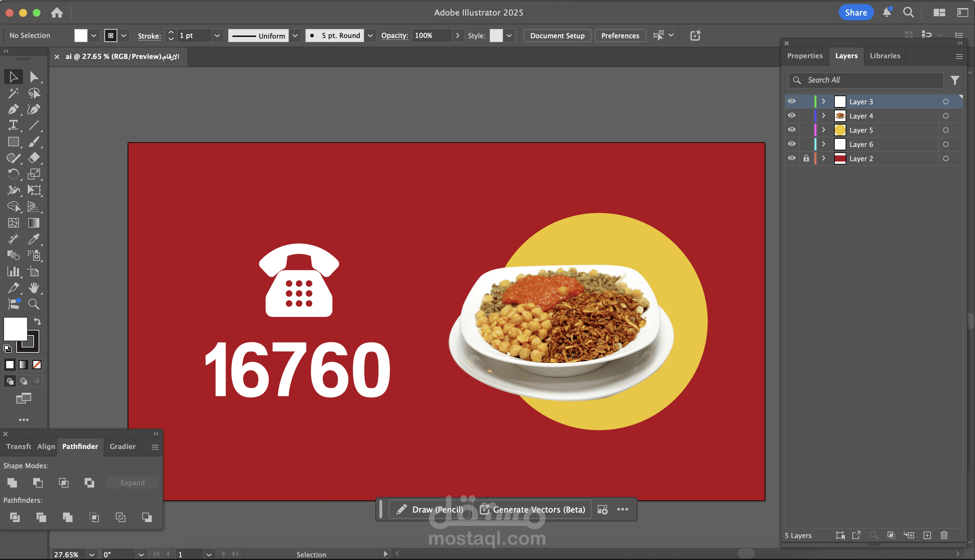Delete selection using Layers trash icon

[x=944, y=535]
